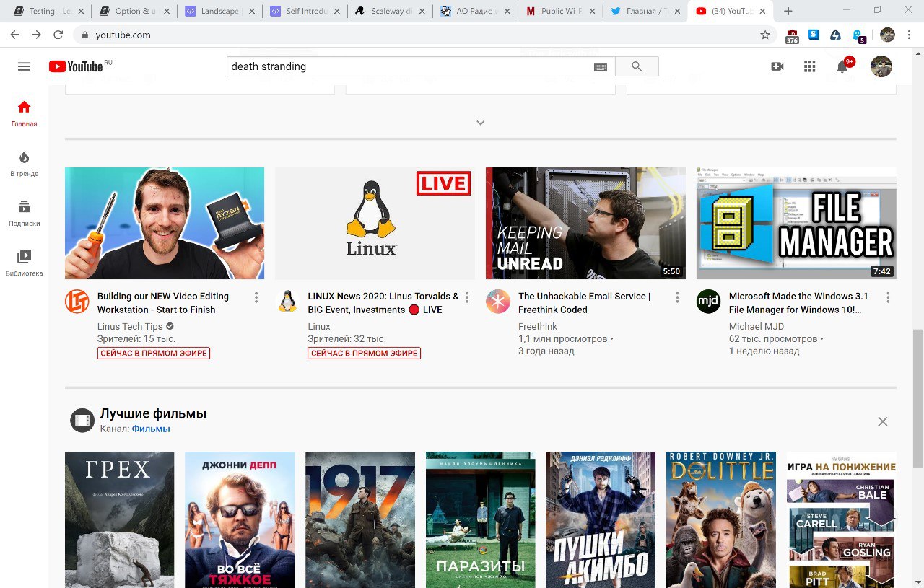
Task: Open the Во всё тяжкое movie poster
Action: 240,519
